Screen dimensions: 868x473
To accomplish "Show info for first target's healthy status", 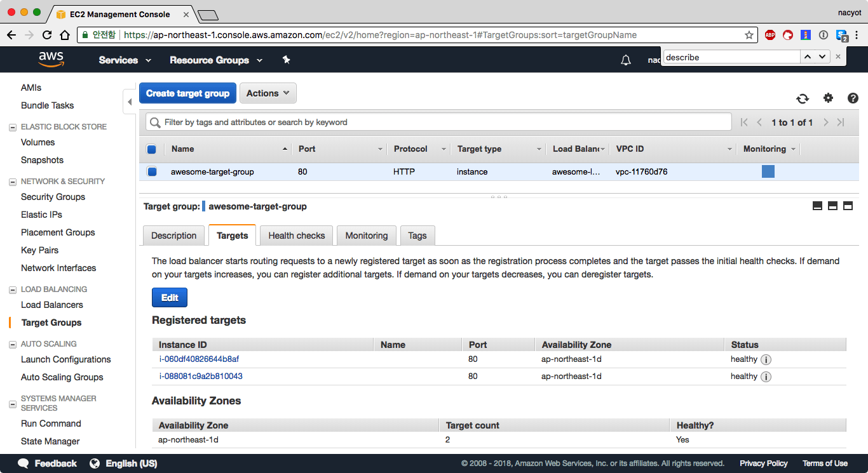I will point(766,359).
